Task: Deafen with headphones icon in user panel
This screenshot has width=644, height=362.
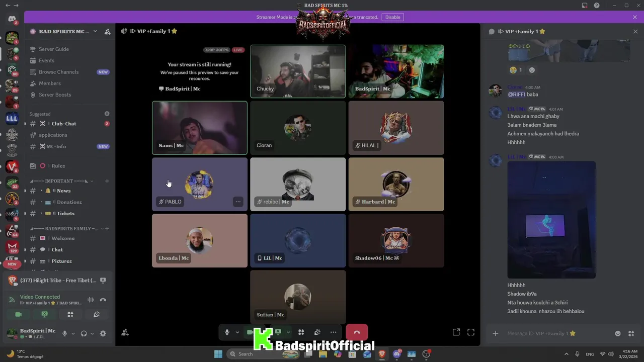Action: pos(84,333)
